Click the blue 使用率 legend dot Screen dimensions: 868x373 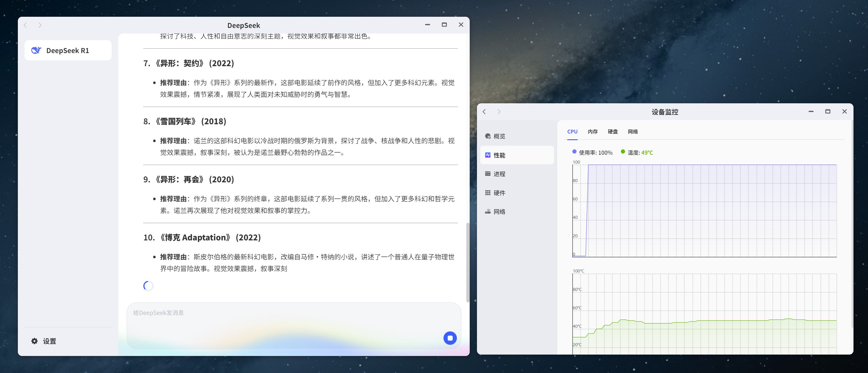click(574, 152)
